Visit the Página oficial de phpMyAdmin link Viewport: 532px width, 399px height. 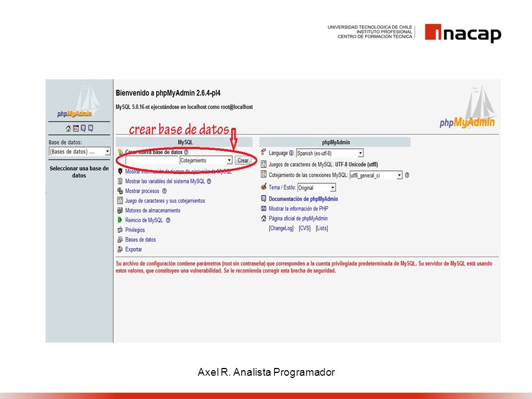(x=298, y=218)
